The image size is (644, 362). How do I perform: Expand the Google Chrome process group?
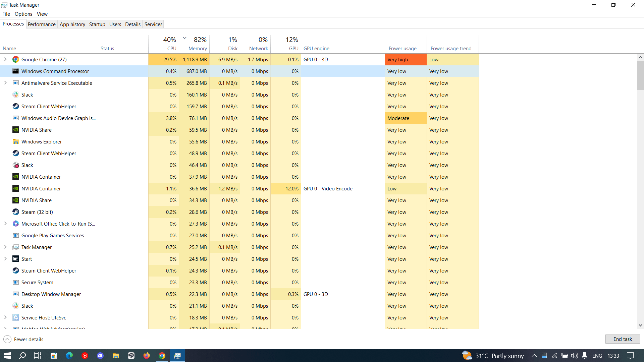point(5,59)
